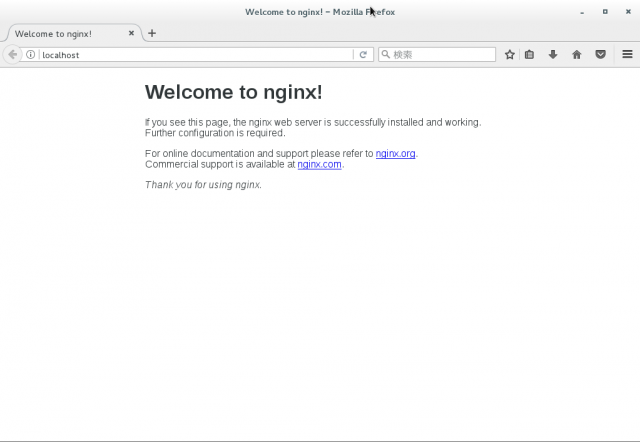640x442 pixels.
Task: Show site information icon beside localhost
Action: [31, 55]
